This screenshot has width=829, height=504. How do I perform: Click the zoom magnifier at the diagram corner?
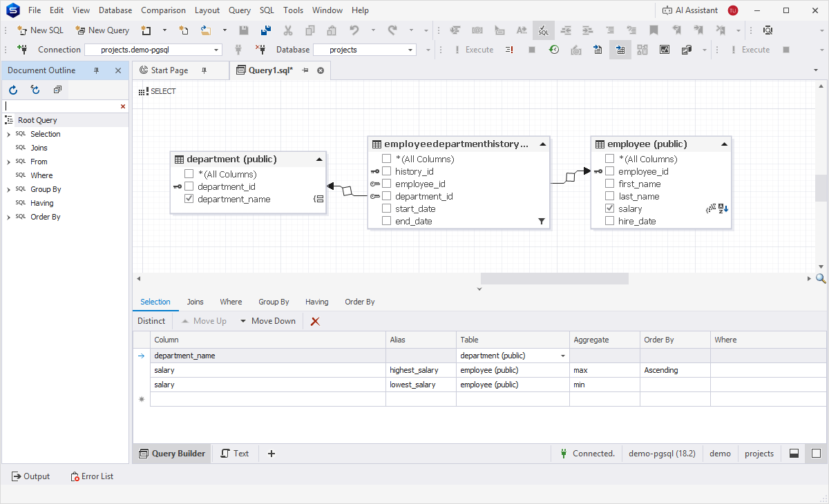click(x=821, y=278)
